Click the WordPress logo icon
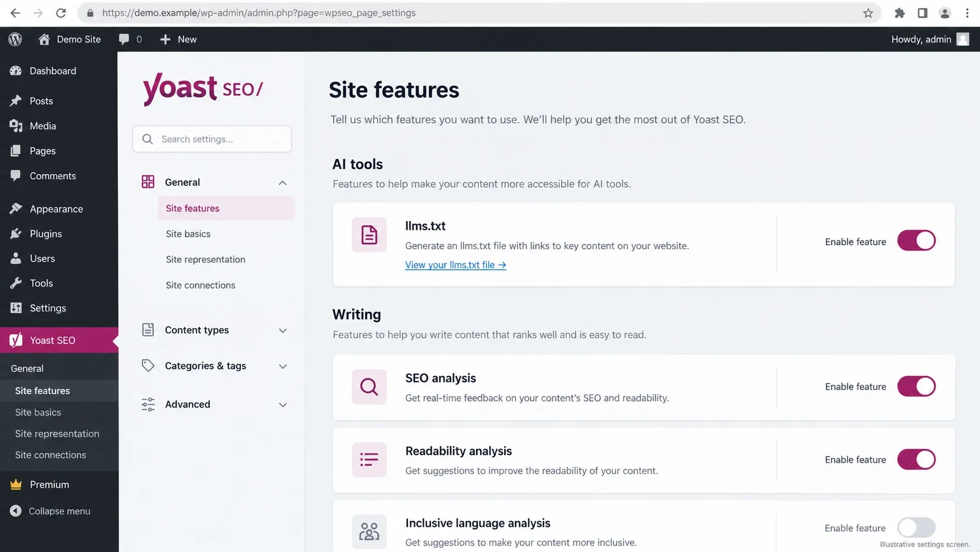Image resolution: width=980 pixels, height=552 pixels. click(15, 39)
